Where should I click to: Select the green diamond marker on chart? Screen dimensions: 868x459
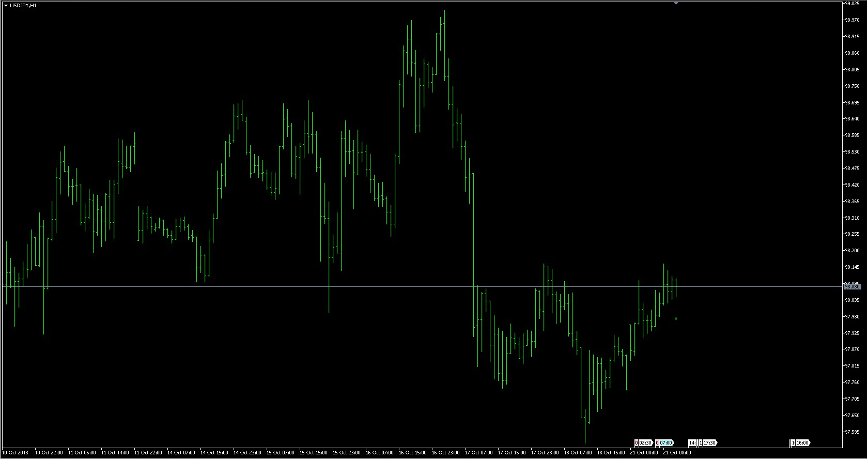pyautogui.click(x=676, y=319)
